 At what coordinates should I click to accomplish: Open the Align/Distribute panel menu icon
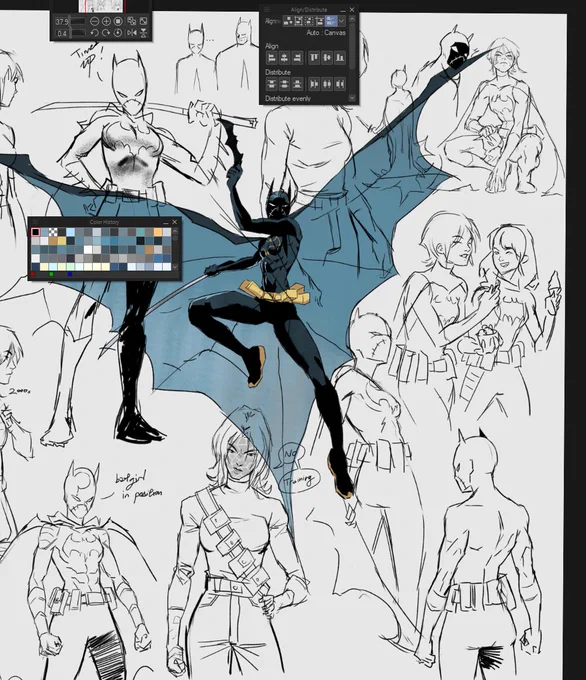(267, 10)
